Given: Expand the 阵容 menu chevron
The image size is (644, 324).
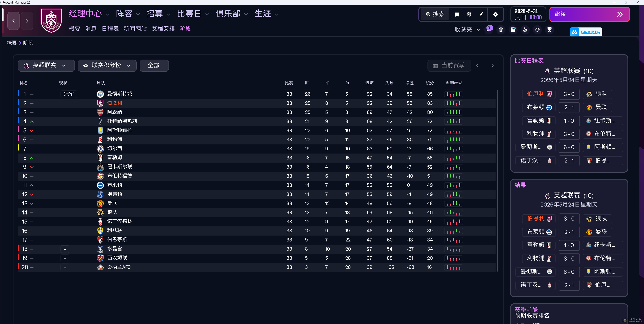Looking at the screenshot, I should pos(138,14).
